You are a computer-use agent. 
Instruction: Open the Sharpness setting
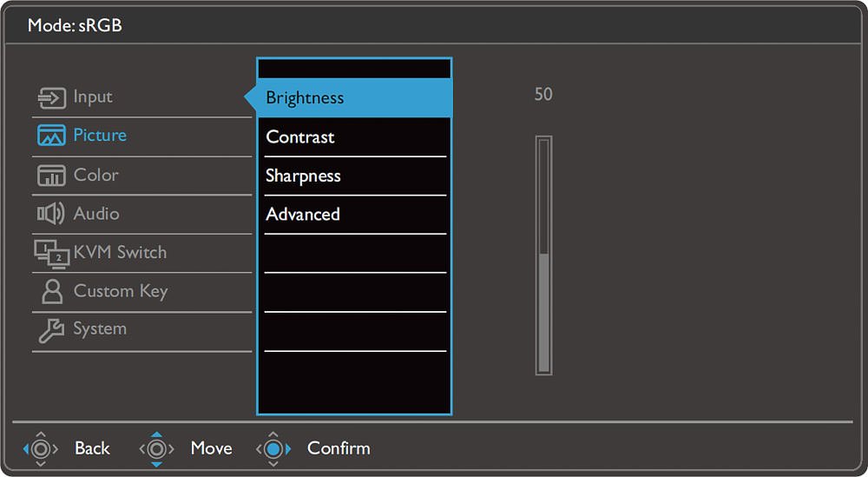[x=354, y=176]
